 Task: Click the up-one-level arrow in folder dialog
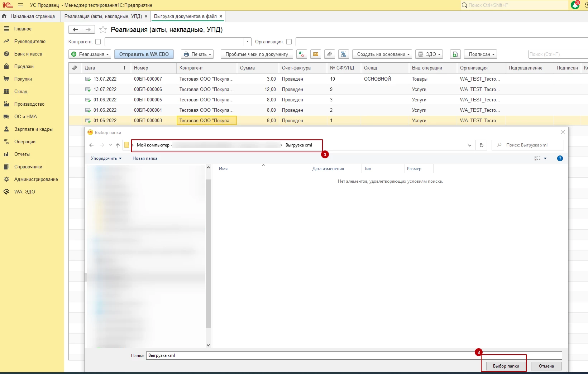click(118, 145)
